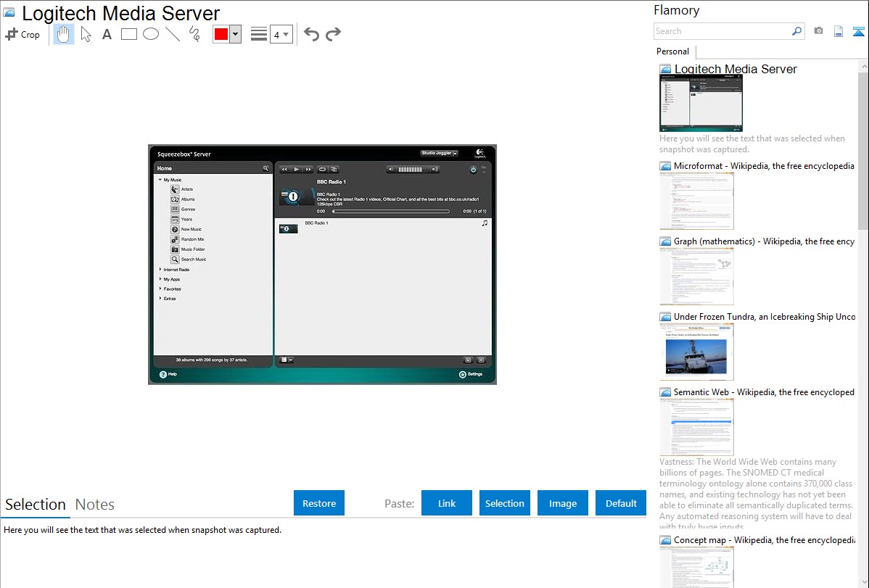Click the Squeezebox volume level bar

[411, 170]
